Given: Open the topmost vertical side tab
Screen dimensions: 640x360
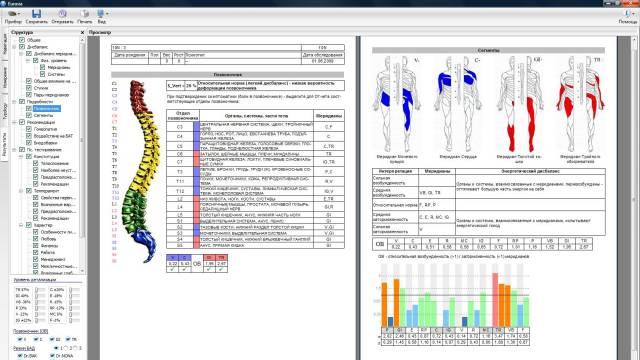Looking at the screenshot, I should [x=4, y=44].
